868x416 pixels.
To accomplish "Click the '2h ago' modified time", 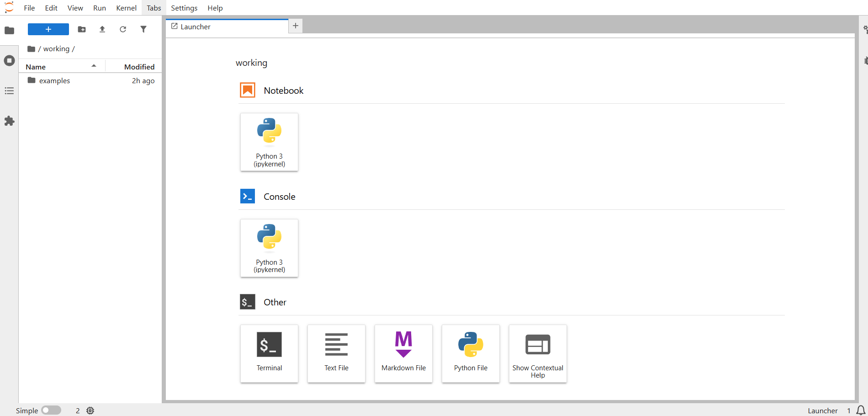I will click(143, 80).
